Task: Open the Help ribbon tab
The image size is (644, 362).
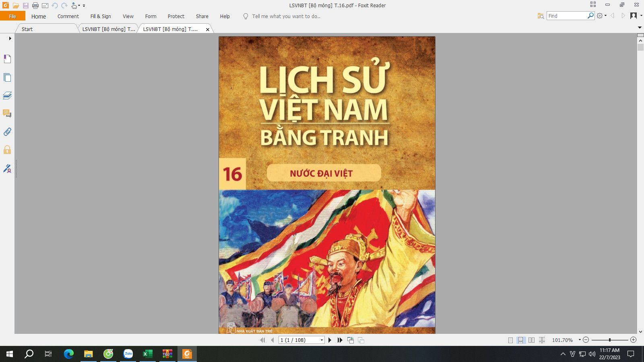Action: click(x=225, y=16)
